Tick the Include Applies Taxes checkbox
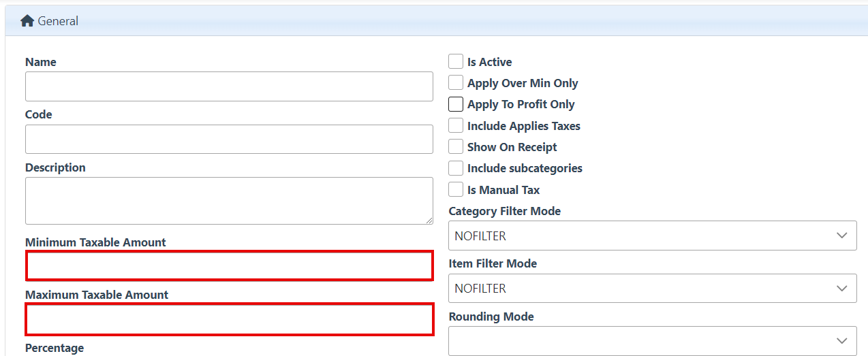868x356 pixels. 456,126
